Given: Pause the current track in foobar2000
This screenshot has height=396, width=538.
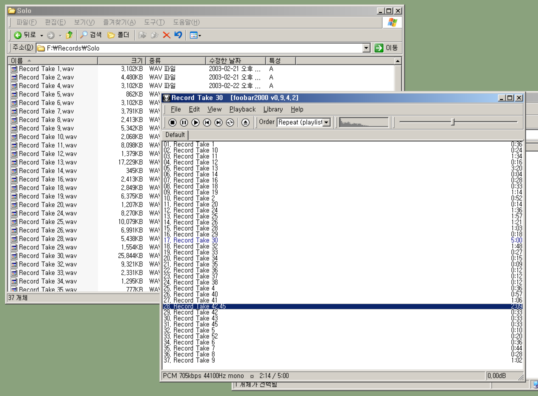Looking at the screenshot, I should (184, 123).
